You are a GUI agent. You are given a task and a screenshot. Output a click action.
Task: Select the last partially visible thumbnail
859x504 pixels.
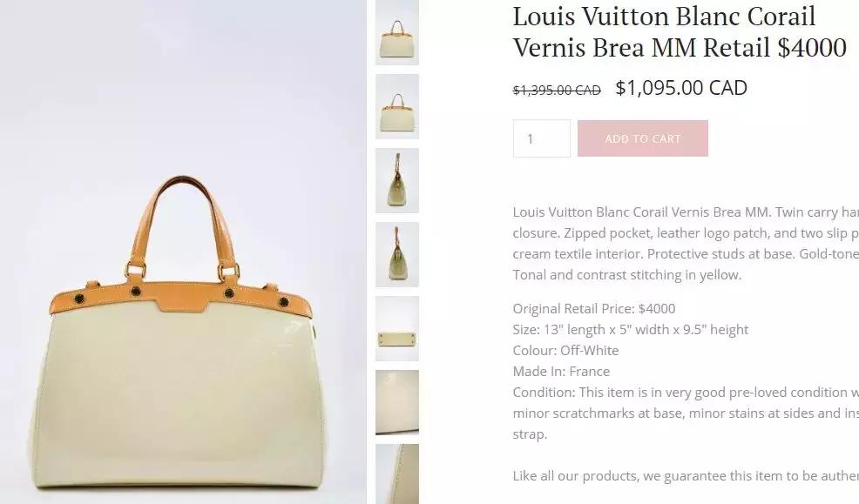(x=397, y=474)
